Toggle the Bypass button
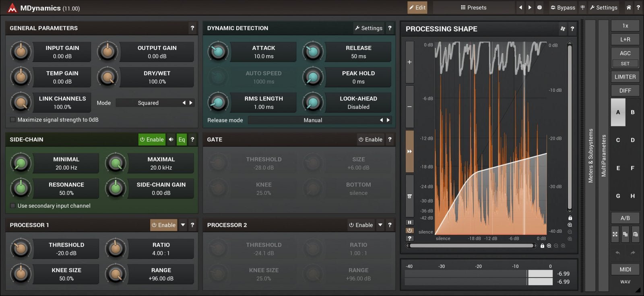The image size is (644, 296). [563, 7]
